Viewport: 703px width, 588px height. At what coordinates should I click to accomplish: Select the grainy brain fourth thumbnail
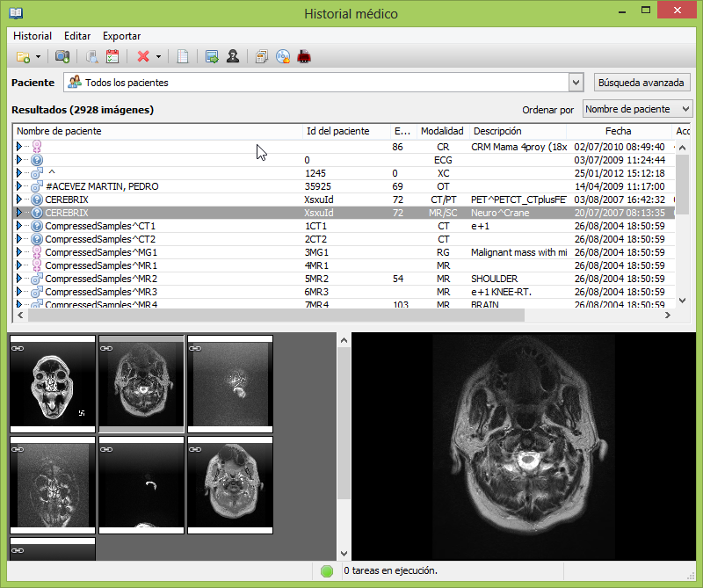tap(53, 485)
